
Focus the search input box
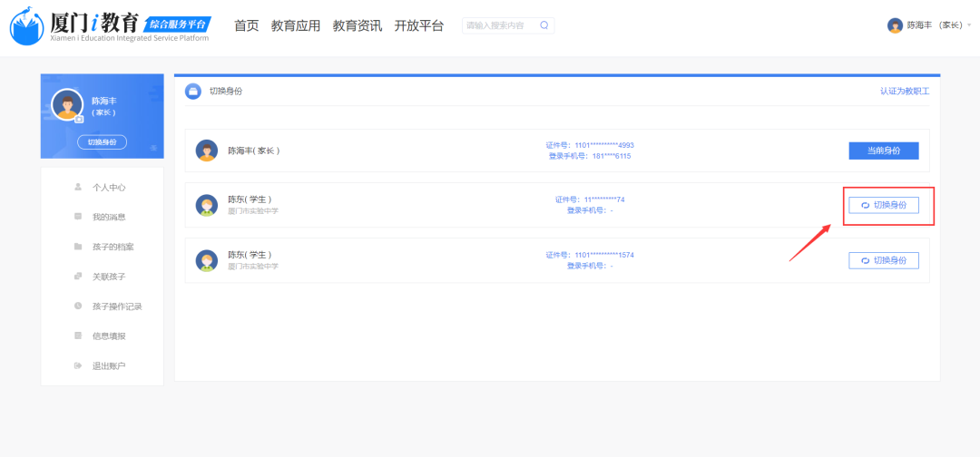click(499, 25)
